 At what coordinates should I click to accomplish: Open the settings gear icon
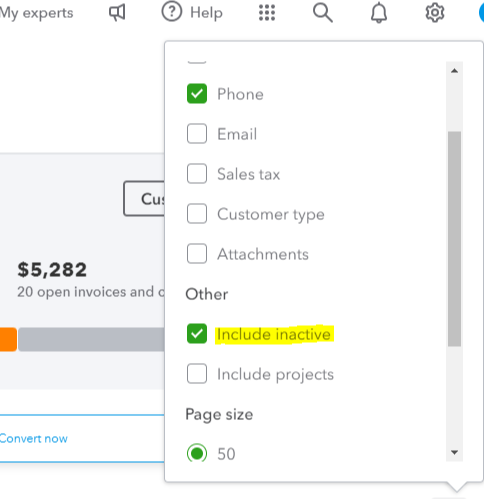(435, 13)
